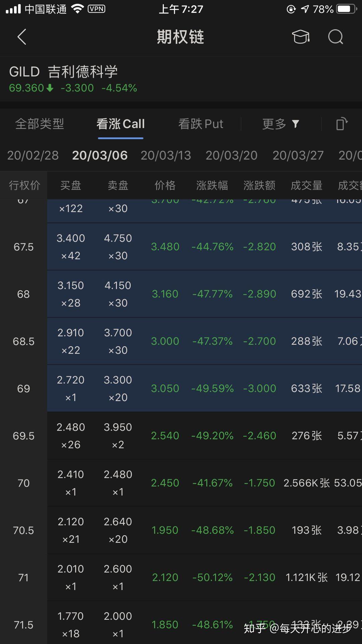Tap the green down arrow beside 69.360
This screenshot has height=644, width=362.
tap(50, 88)
